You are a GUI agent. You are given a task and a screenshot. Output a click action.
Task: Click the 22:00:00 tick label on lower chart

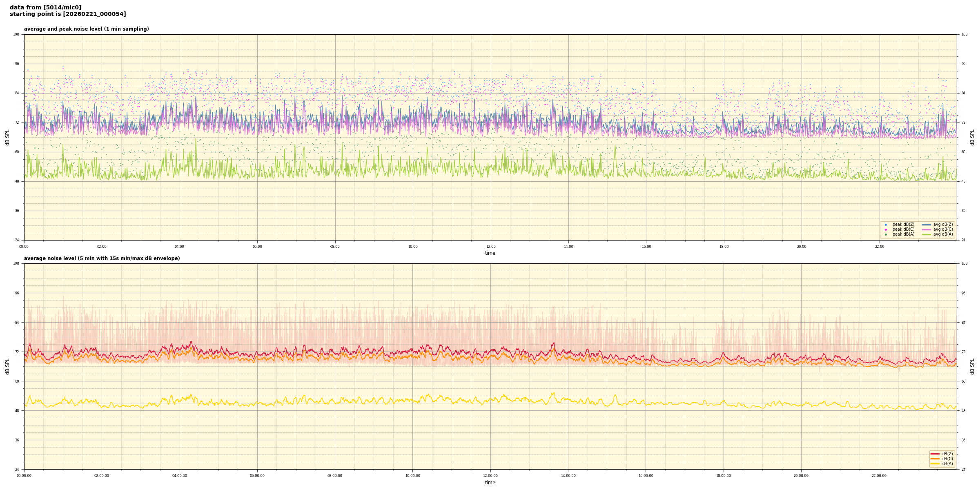tap(879, 476)
